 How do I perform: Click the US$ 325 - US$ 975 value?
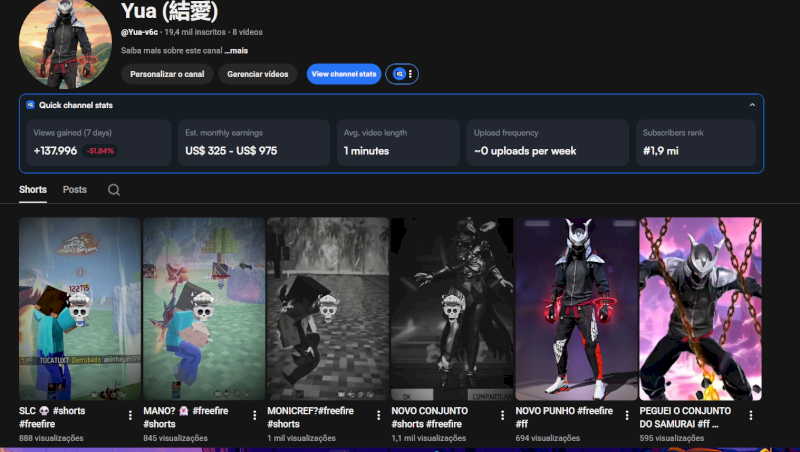coord(231,151)
